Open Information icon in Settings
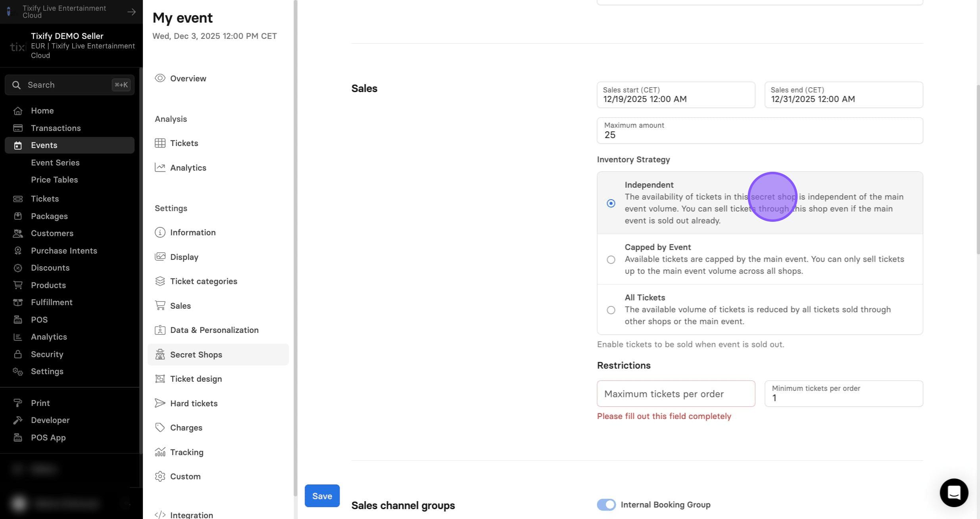This screenshot has width=980, height=519. click(160, 232)
